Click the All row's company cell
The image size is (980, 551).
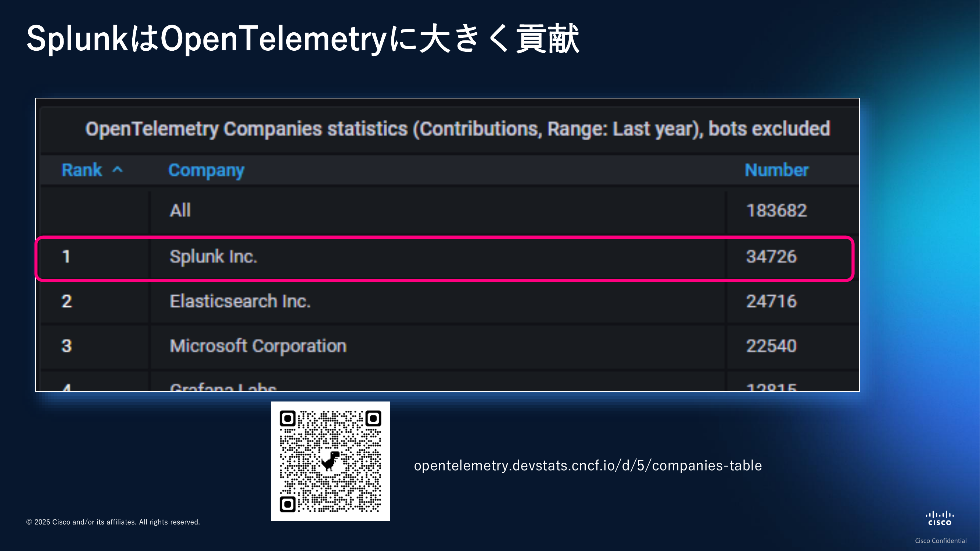click(x=180, y=210)
